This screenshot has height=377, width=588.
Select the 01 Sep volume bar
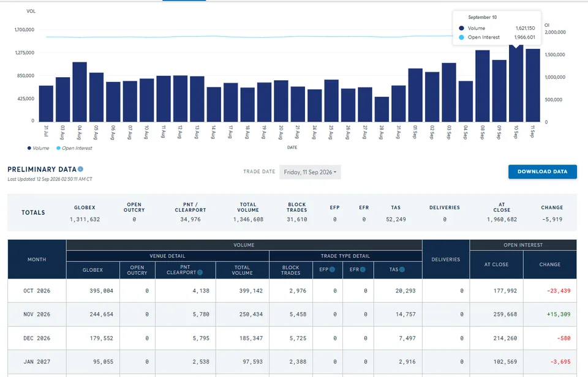point(415,95)
